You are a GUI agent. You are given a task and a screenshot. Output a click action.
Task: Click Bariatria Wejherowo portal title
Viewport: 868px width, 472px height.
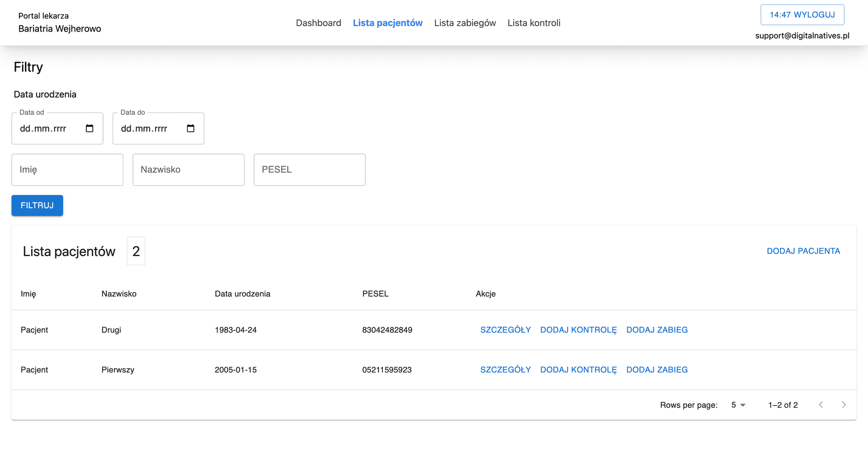point(60,29)
